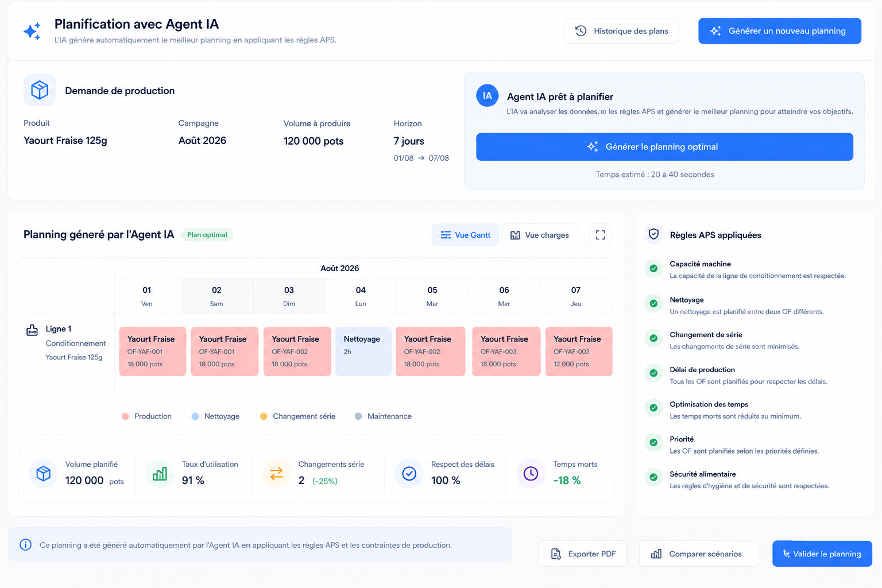882x588 pixels.
Task: Click the Changement de série check icon
Action: [x=653, y=338]
